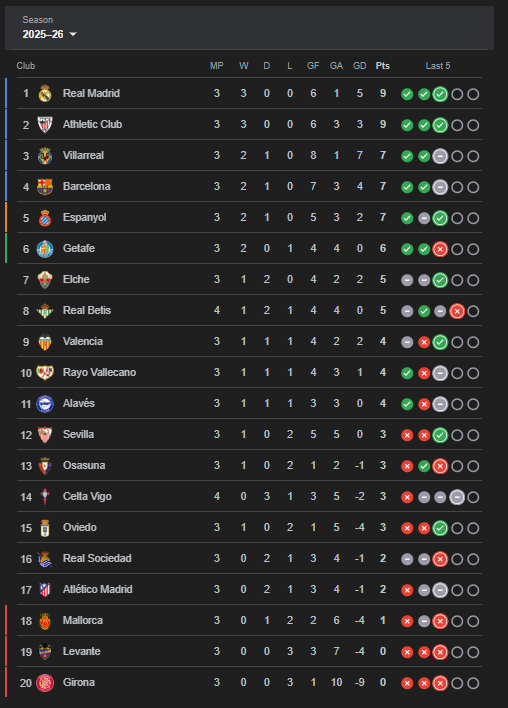The height and width of the screenshot is (708, 508).
Task: Click the Athletic Club crest icon
Action: (45, 125)
